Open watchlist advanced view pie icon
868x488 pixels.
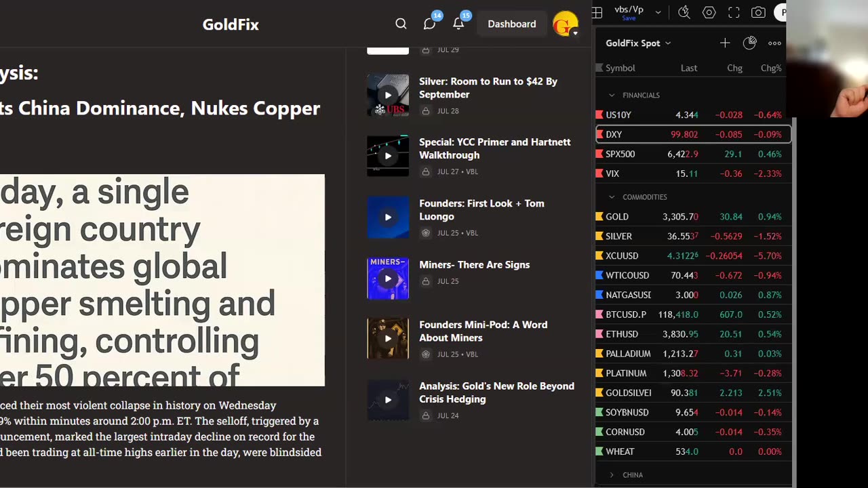(749, 43)
